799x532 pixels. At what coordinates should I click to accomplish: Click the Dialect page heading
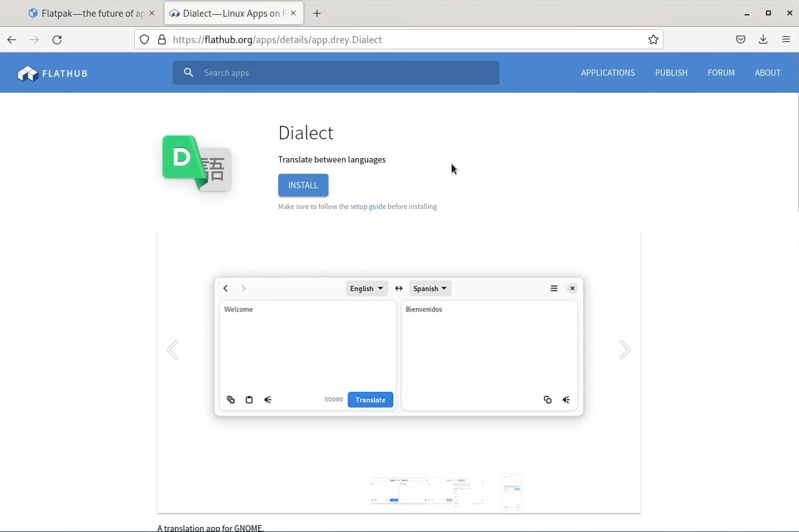[x=306, y=133]
